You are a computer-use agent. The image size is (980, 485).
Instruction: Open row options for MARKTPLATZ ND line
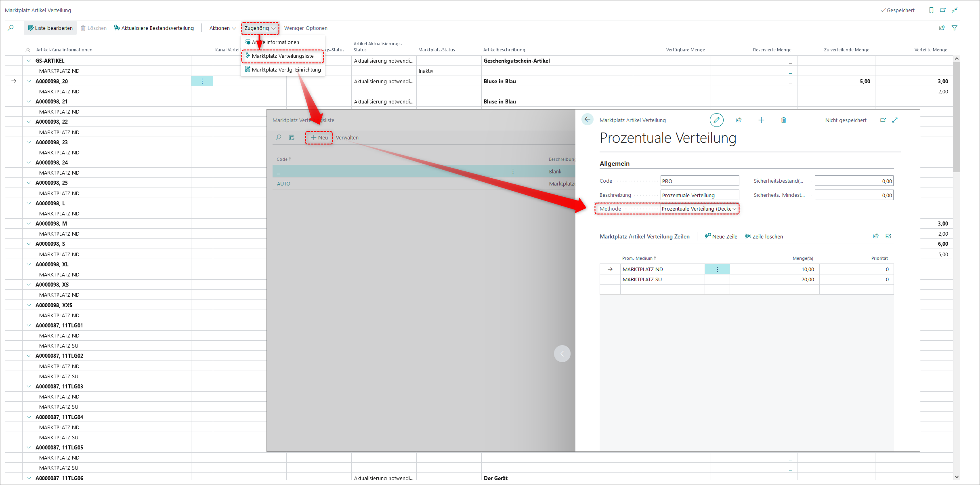pos(717,269)
